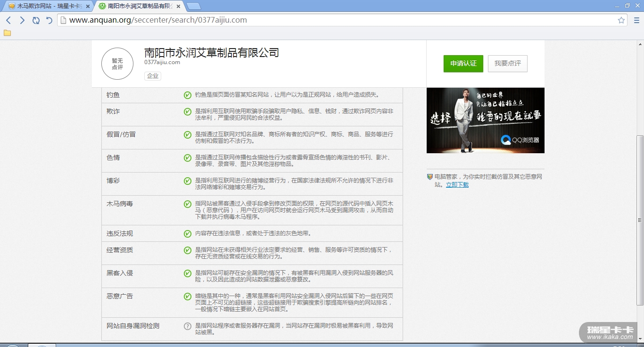Click the 假冒/仿冒 category label
The width and height of the screenshot is (644, 347).
(x=121, y=135)
